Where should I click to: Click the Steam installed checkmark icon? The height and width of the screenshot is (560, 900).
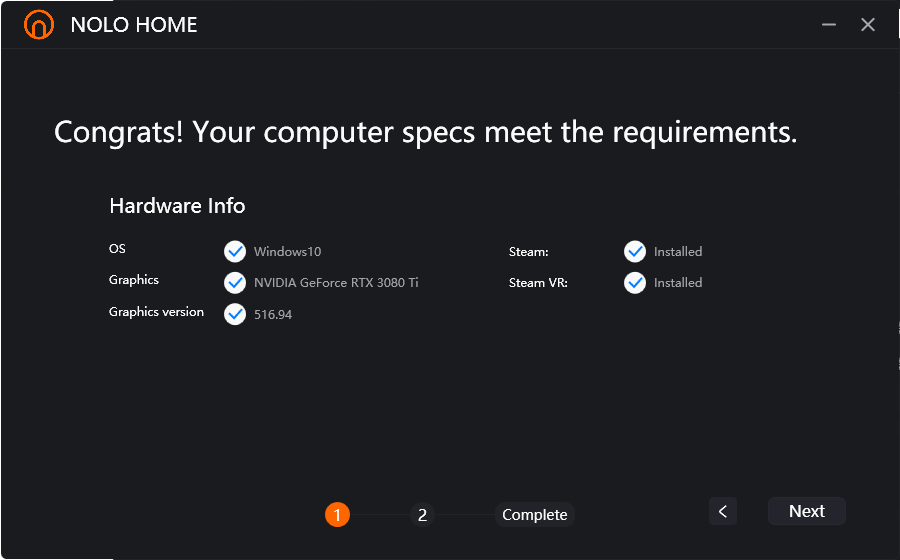635,251
